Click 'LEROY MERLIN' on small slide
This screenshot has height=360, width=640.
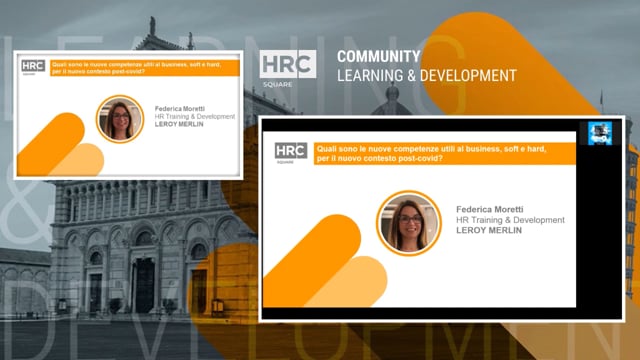click(x=179, y=124)
